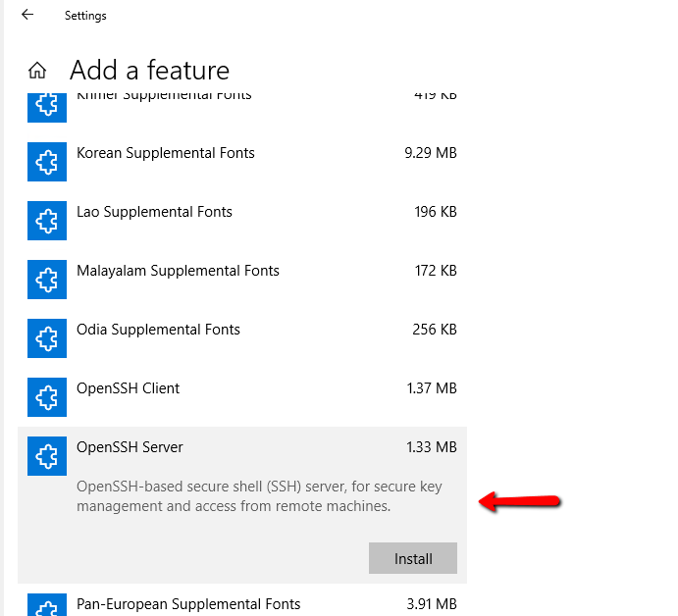Viewport: 678px width, 616px height.
Task: Click the 256 KB size value
Action: 435,330
